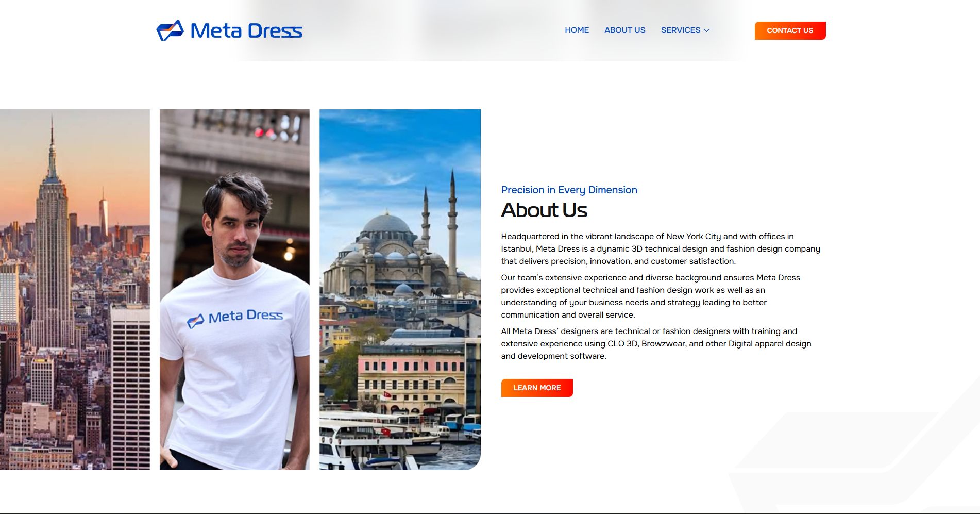Click the Meta Dress logo icon in header

[x=170, y=30]
